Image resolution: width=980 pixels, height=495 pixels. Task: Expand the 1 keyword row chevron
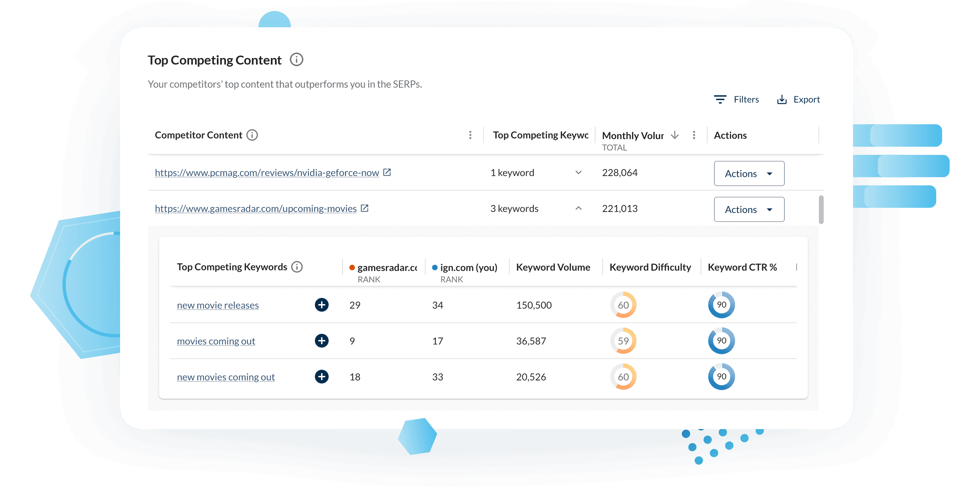point(578,172)
